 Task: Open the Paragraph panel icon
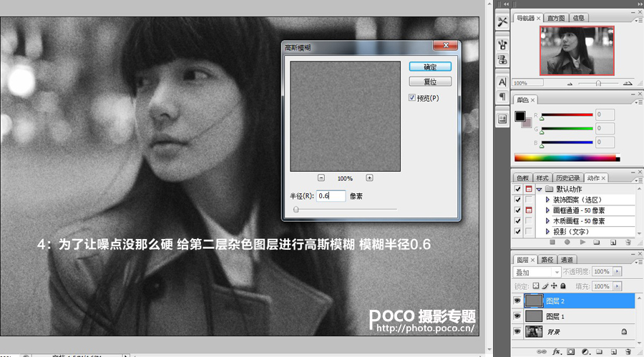tap(502, 97)
